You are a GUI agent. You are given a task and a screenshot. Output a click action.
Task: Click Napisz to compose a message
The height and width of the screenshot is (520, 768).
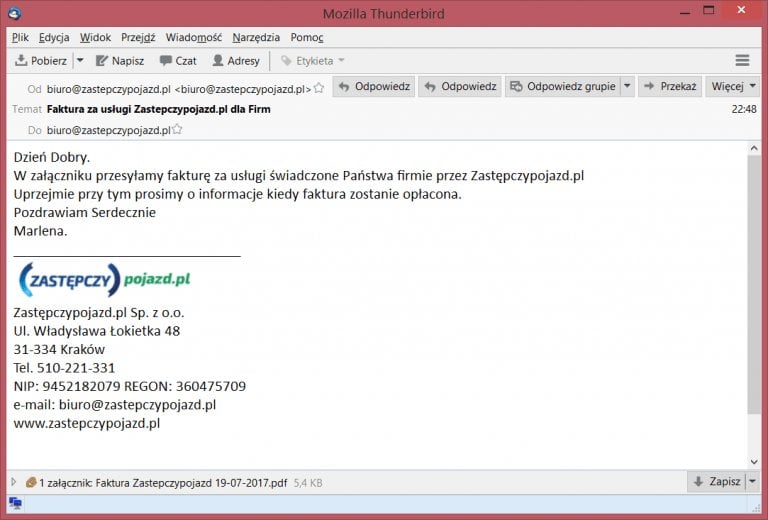(120, 61)
